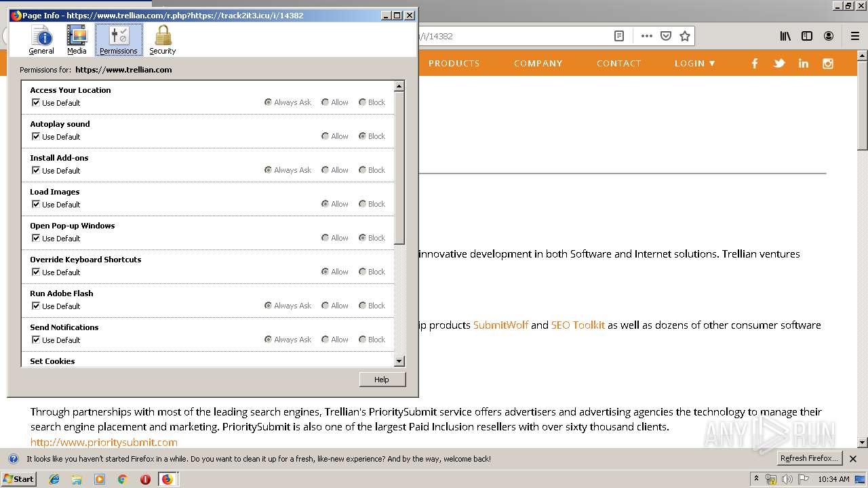Click the Twitter icon in site header
The image size is (868, 488).
(x=779, y=63)
